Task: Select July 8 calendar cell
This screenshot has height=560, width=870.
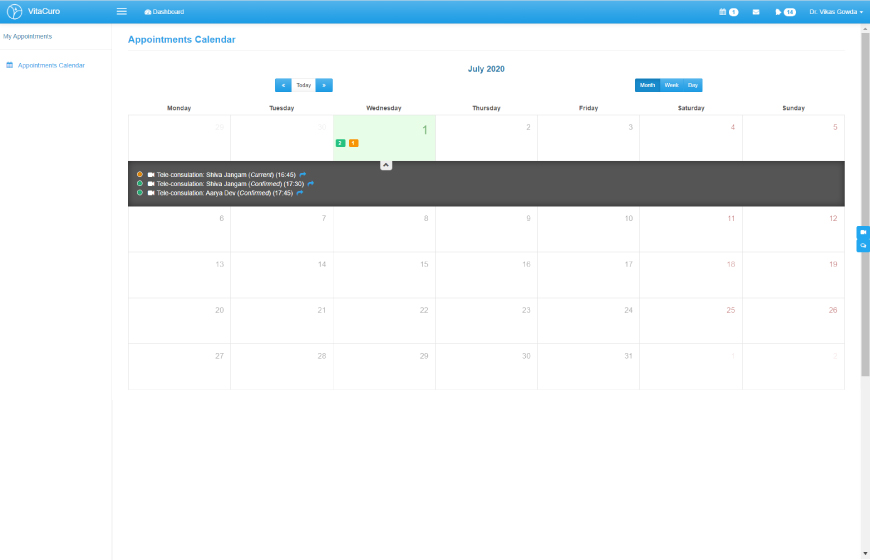Action: (x=384, y=229)
